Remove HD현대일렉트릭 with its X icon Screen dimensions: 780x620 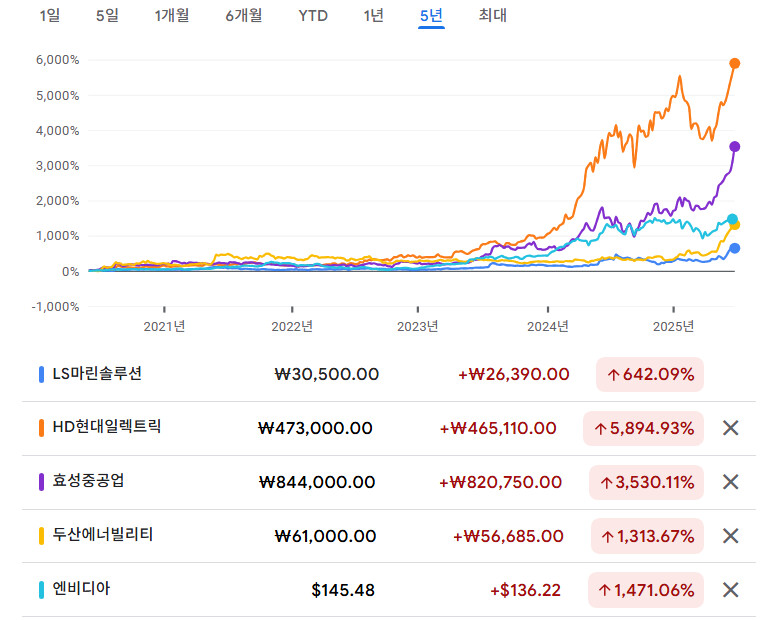[730, 428]
